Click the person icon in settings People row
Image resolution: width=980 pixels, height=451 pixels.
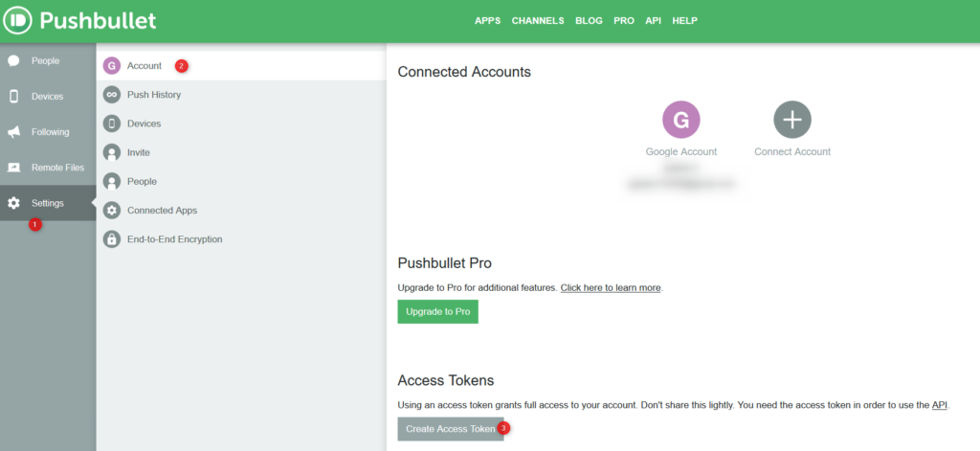112,181
